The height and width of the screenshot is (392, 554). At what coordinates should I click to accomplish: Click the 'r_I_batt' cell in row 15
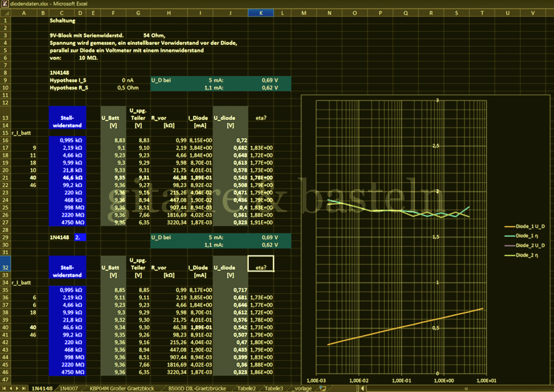click(21, 133)
